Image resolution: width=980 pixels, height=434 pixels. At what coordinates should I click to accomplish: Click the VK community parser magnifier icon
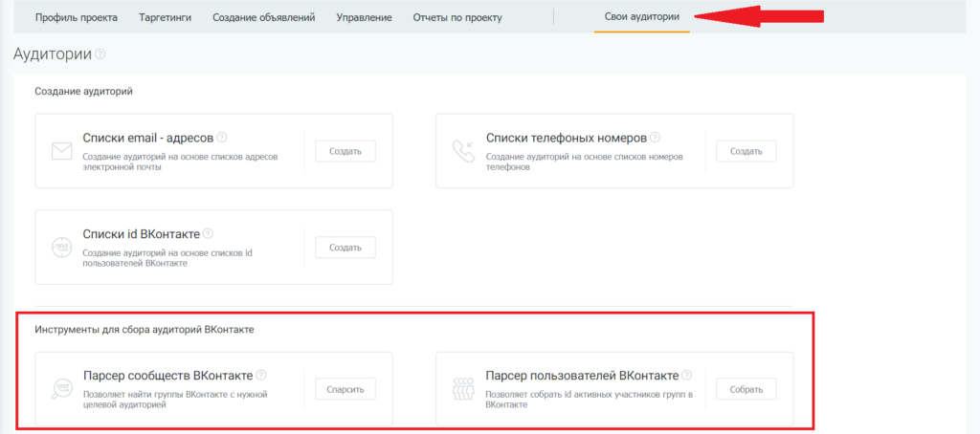click(61, 389)
